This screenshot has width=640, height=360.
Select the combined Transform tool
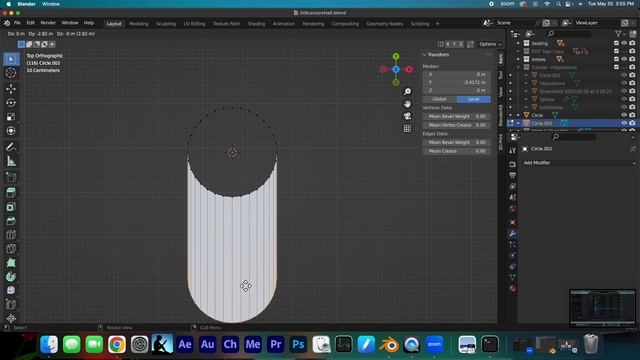tap(11, 131)
